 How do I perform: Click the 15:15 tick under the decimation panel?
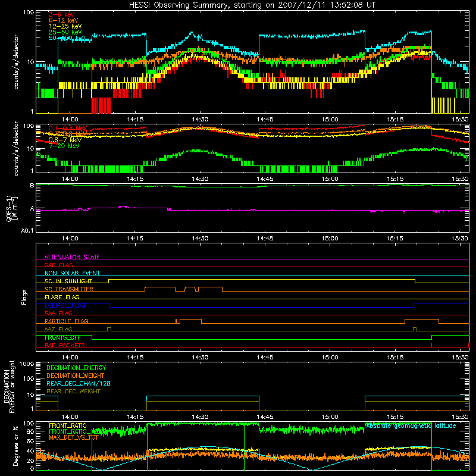395,417
